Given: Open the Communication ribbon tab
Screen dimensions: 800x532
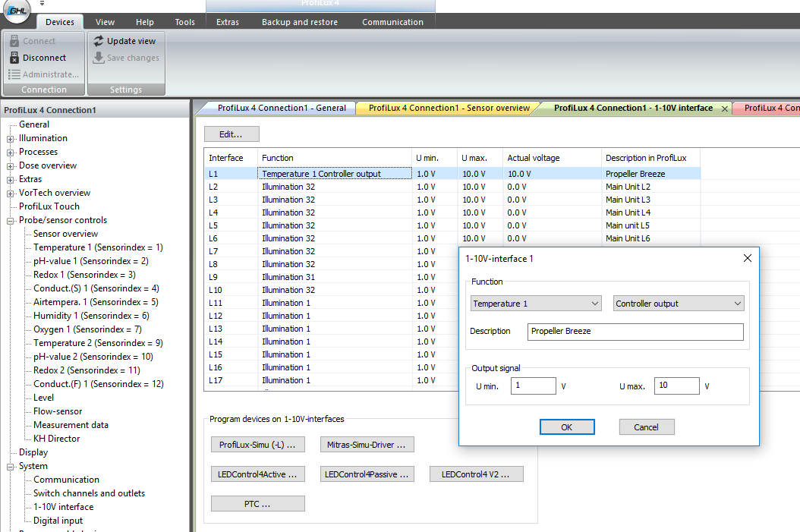Looking at the screenshot, I should [x=393, y=22].
